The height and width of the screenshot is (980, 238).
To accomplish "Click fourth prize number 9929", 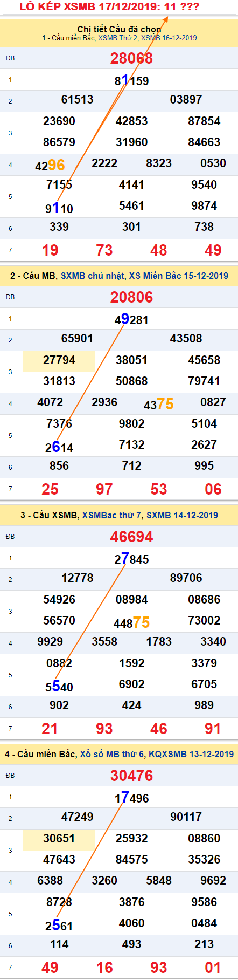I will pos(50,642).
